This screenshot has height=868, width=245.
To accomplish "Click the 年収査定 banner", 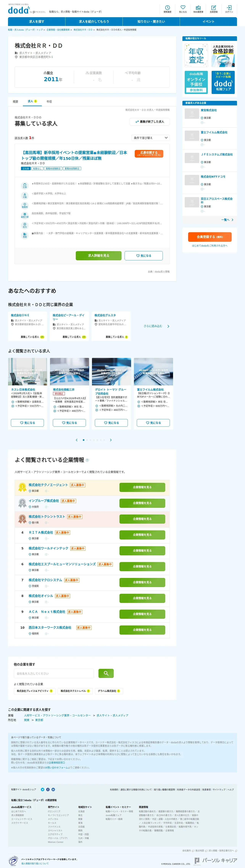I will 196,56.
